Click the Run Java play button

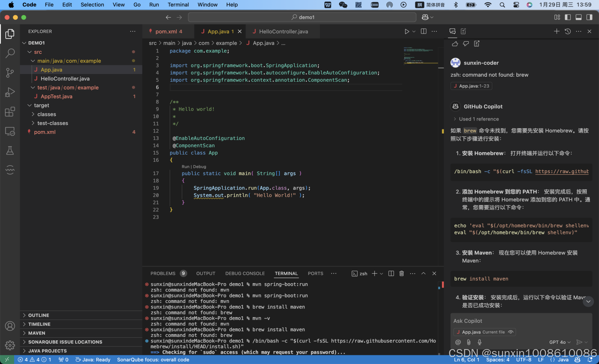click(x=407, y=31)
